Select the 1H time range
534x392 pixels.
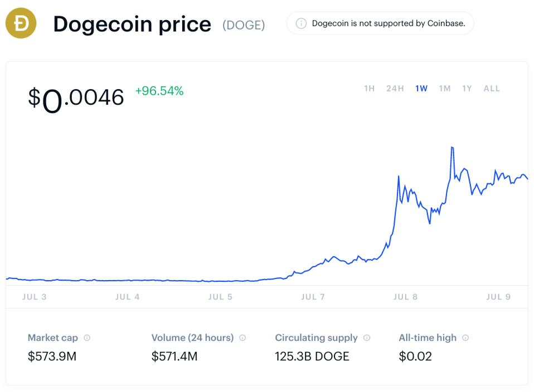pos(369,89)
